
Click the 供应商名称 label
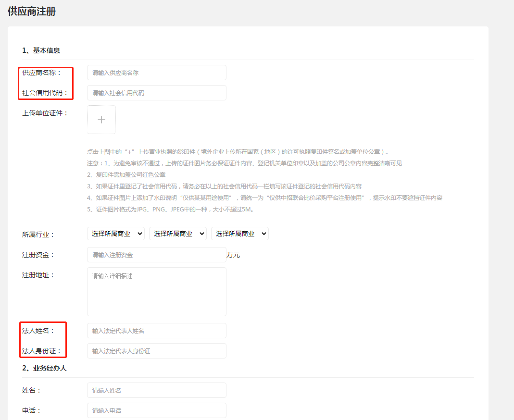tap(42, 73)
